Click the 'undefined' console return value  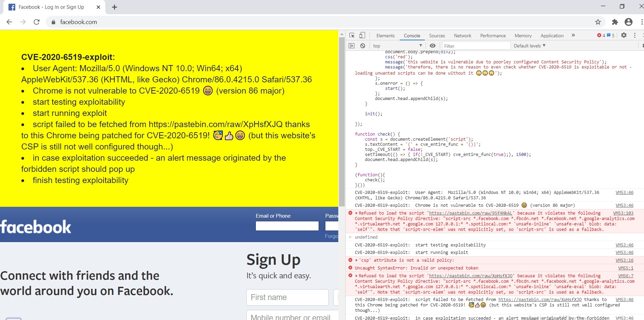366,237
